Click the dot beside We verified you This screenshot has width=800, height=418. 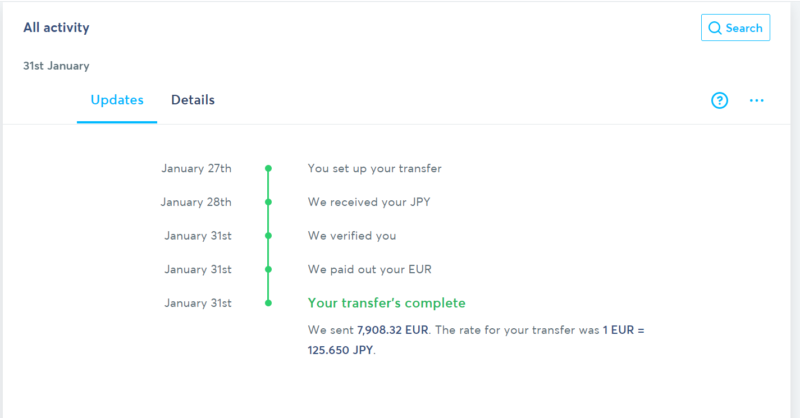(x=268, y=236)
